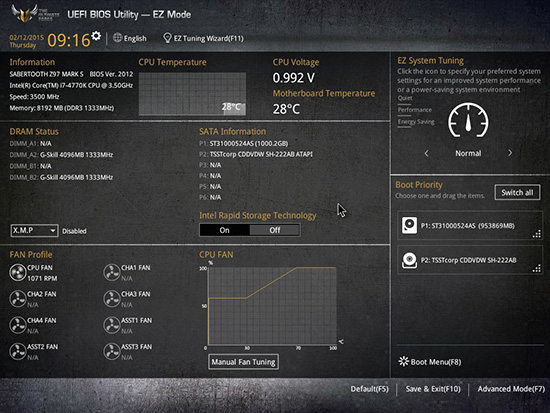This screenshot has width=550, height=413.
Task: Click DIMM_A2 G-Skill 4096MB entry
Action: (61, 155)
